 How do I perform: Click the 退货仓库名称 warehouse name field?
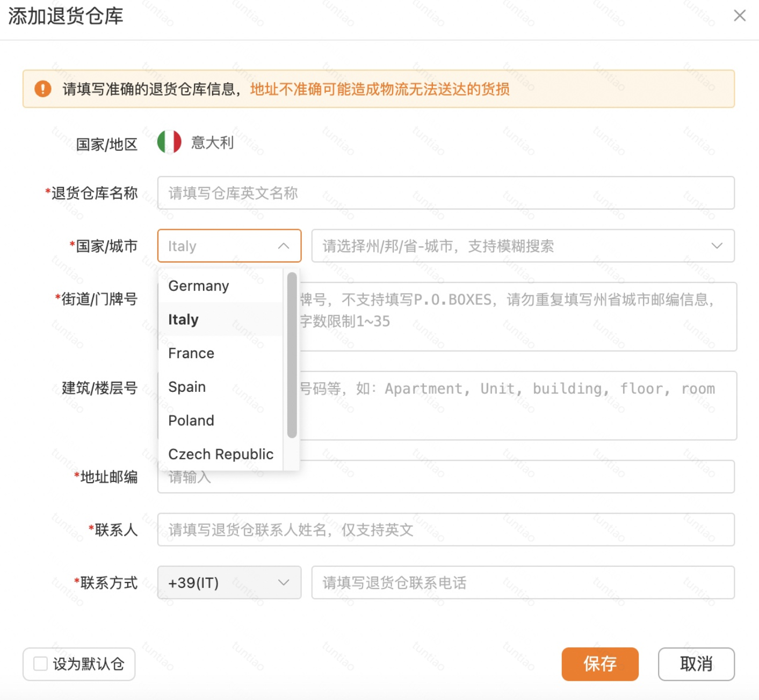click(446, 193)
